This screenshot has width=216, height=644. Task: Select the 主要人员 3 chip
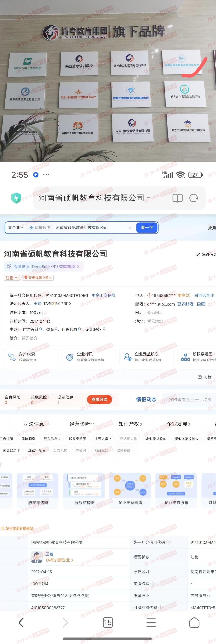click(103, 439)
